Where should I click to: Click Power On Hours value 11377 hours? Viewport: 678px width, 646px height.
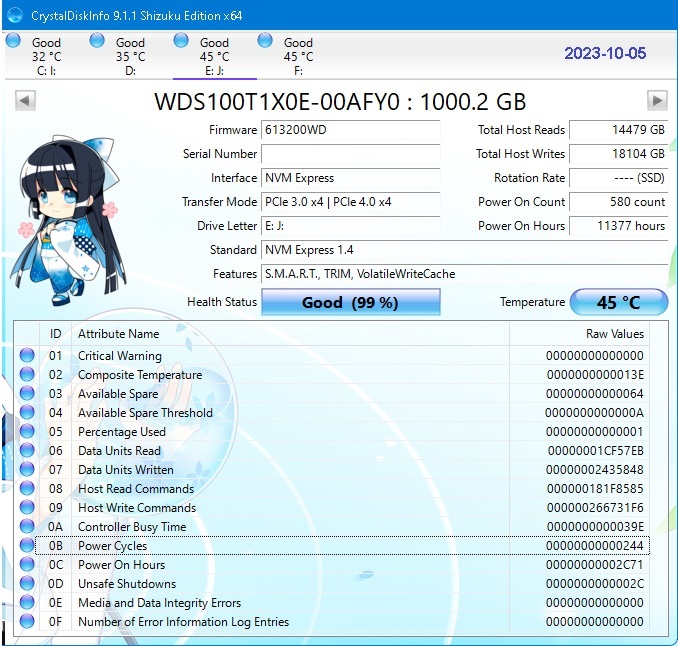tap(619, 226)
